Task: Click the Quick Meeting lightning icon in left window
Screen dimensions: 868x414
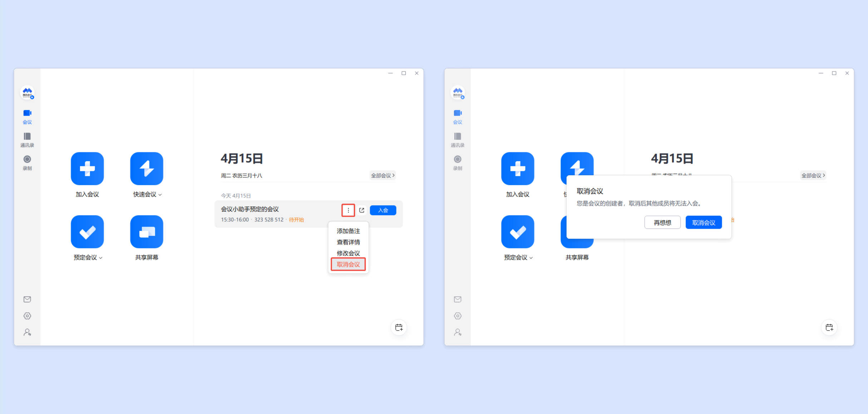Action: tap(147, 168)
